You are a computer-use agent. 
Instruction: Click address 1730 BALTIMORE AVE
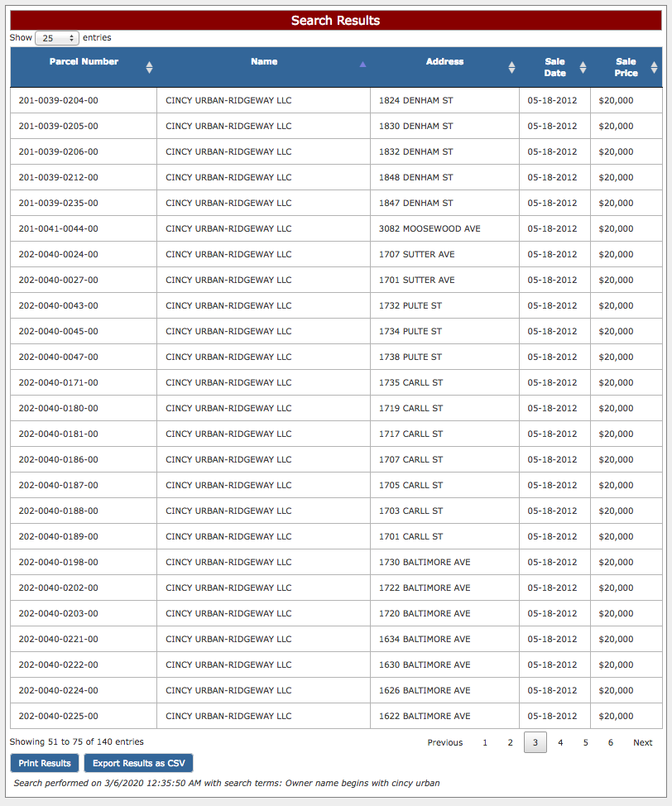tap(425, 563)
